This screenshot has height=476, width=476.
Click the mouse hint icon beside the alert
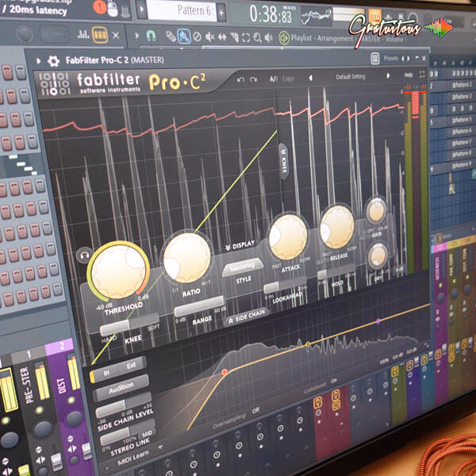coord(113,9)
